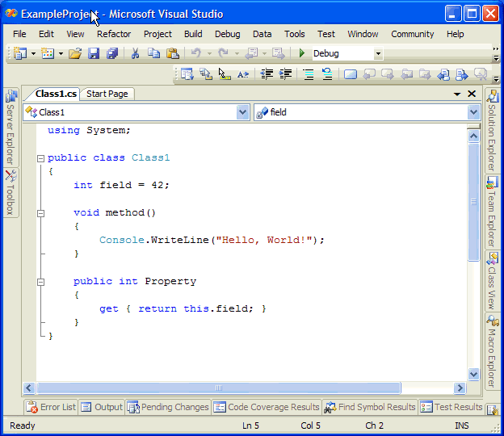
Task: Open the Debug configuration dropdown
Action: point(377,53)
